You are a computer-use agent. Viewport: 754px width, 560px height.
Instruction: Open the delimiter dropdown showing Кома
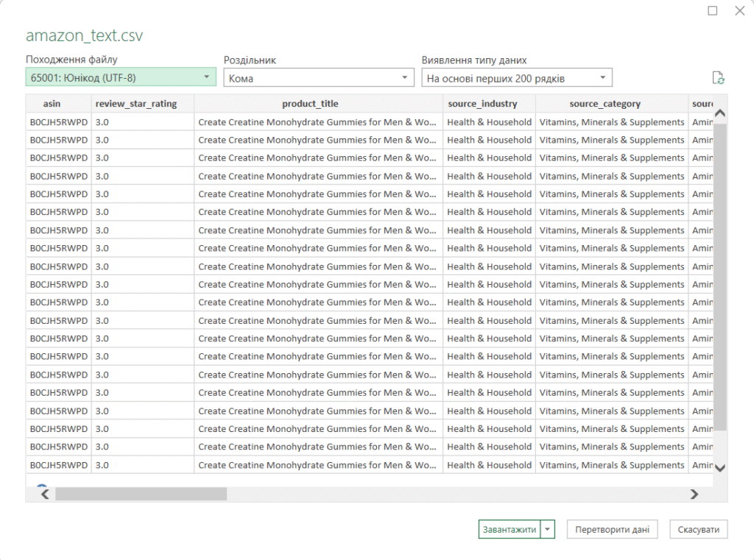tap(318, 78)
